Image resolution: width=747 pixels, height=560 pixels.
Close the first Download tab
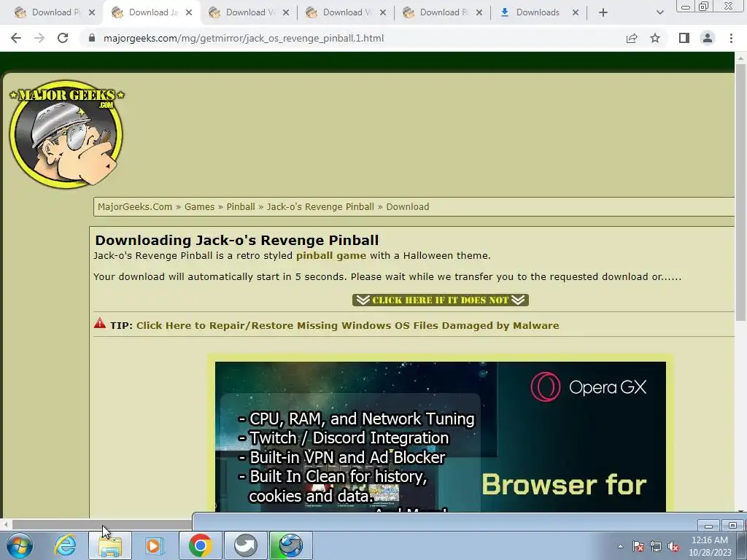click(x=92, y=12)
